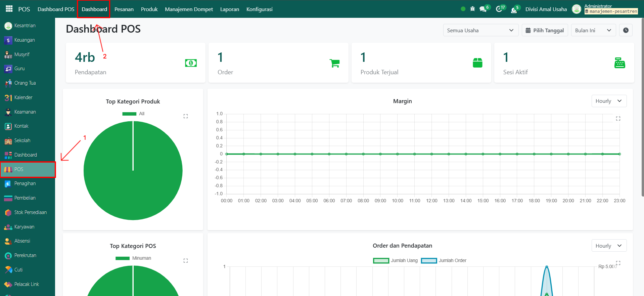Screen dimensions: 644x296
Task: Click Divisi Amal Usaha company switcher
Action: point(546,9)
